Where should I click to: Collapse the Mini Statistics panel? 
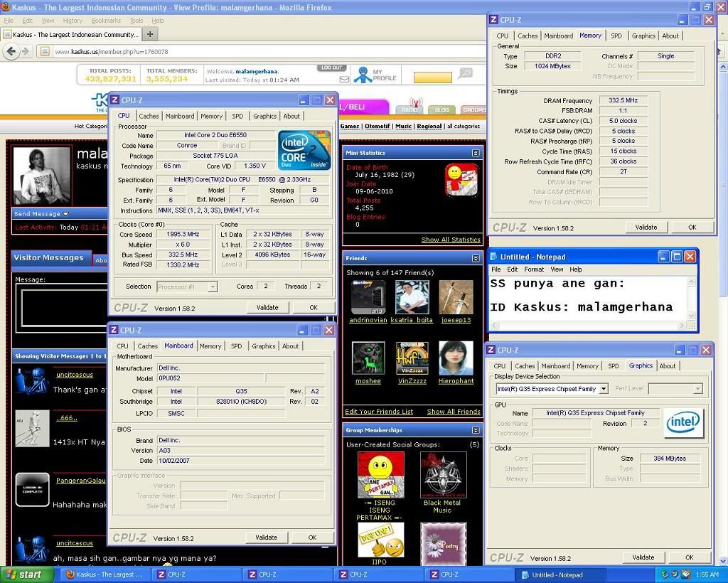(x=476, y=153)
